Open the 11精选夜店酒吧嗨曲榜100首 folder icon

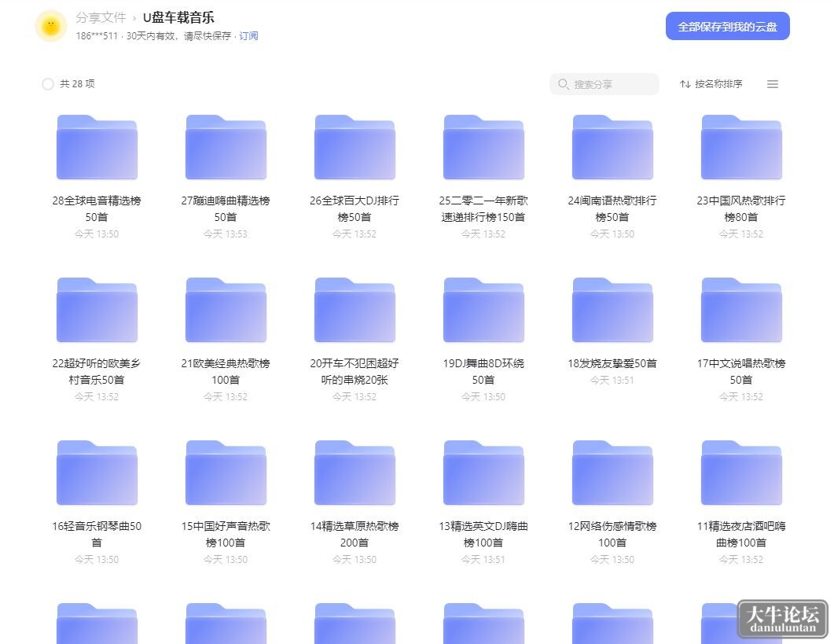coord(741,473)
